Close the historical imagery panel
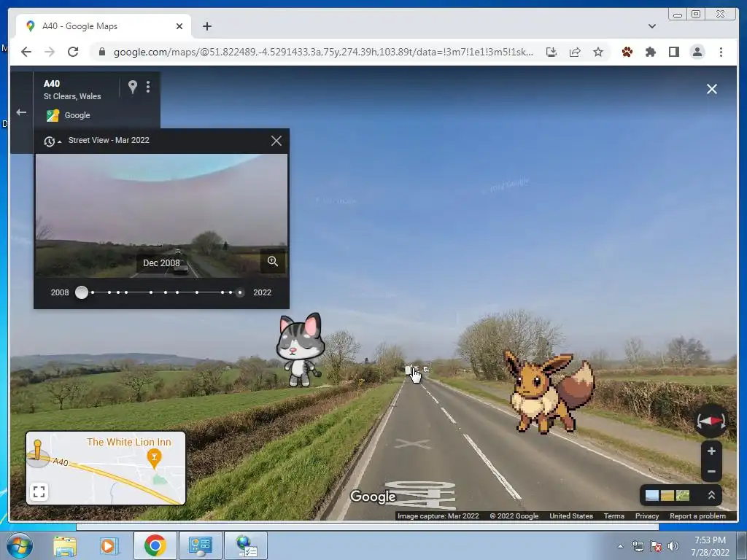 click(x=276, y=141)
